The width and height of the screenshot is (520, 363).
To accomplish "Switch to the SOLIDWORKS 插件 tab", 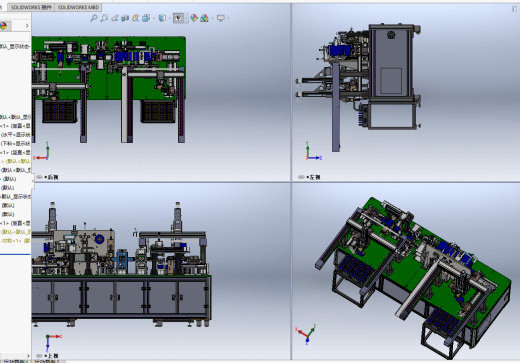I will coord(31,7).
